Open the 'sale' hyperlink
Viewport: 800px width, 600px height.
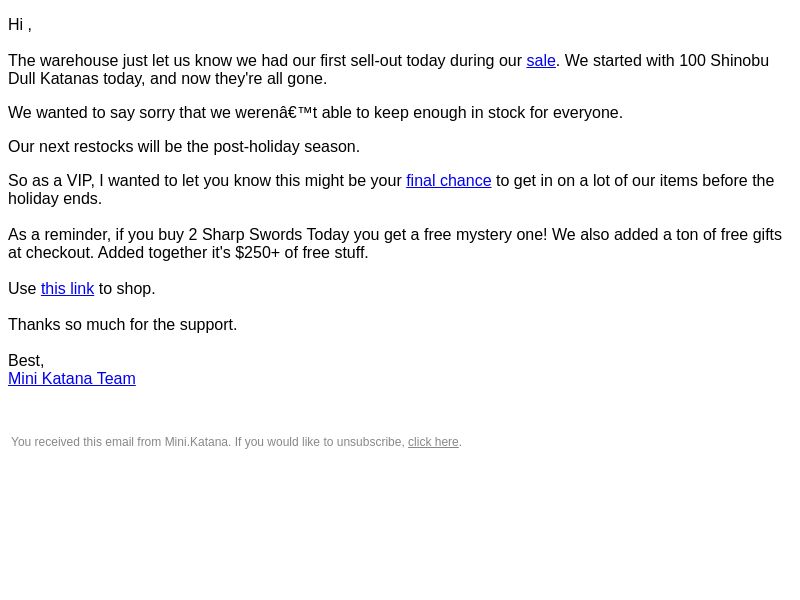coord(540,61)
